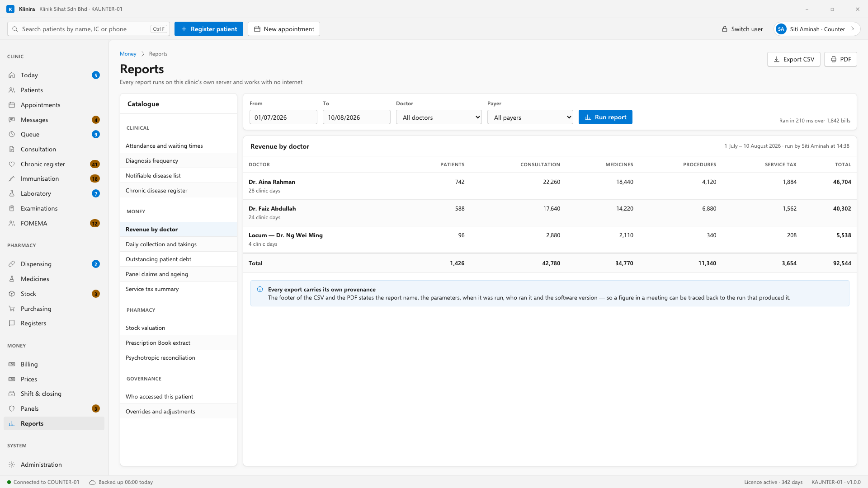Click Run report button

(x=605, y=117)
